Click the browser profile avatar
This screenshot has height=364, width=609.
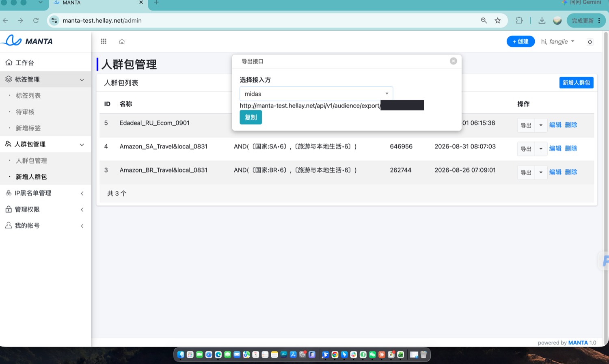(557, 20)
